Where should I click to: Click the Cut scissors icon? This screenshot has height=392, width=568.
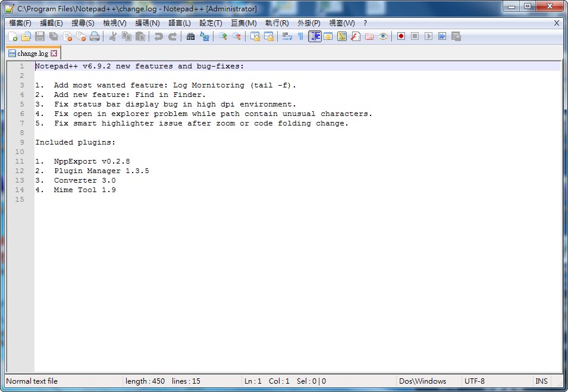click(x=112, y=36)
